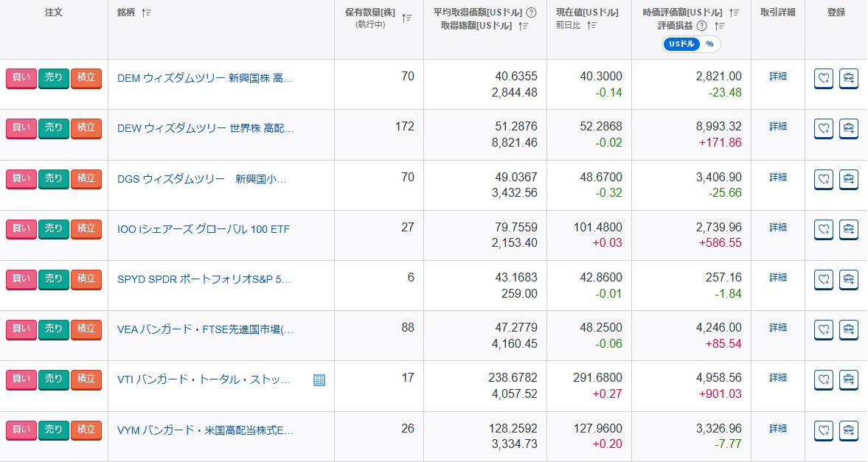
Task: Switch profit display to percent
Action: coord(709,44)
